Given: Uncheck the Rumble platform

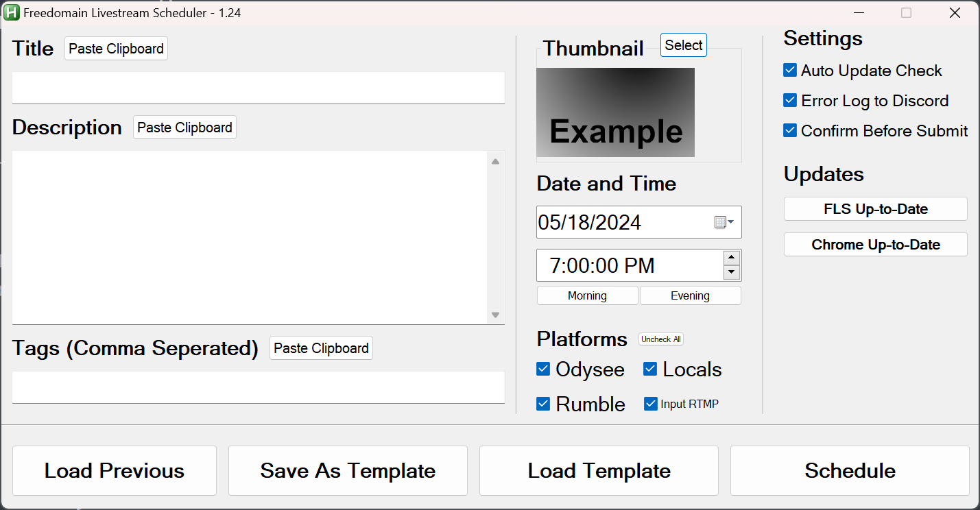Looking at the screenshot, I should click(x=543, y=404).
